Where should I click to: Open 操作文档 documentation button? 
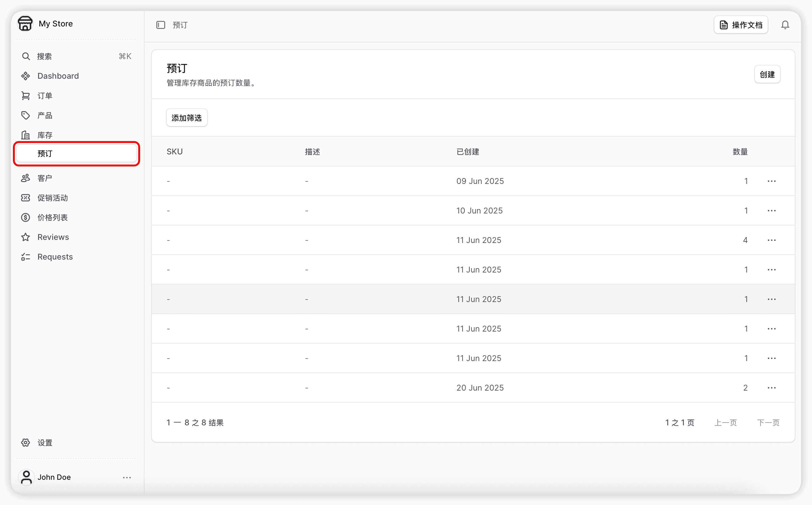[741, 25]
